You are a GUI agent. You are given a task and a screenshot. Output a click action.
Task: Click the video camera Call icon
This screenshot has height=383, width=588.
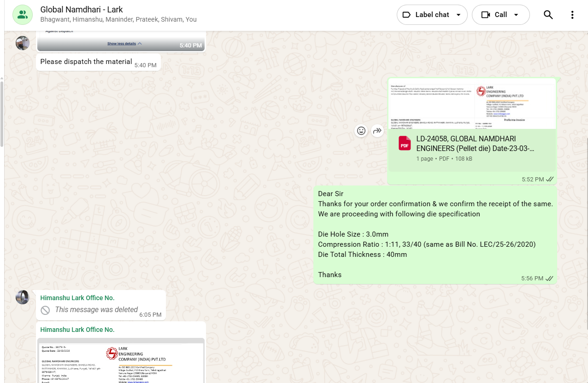pyautogui.click(x=485, y=15)
